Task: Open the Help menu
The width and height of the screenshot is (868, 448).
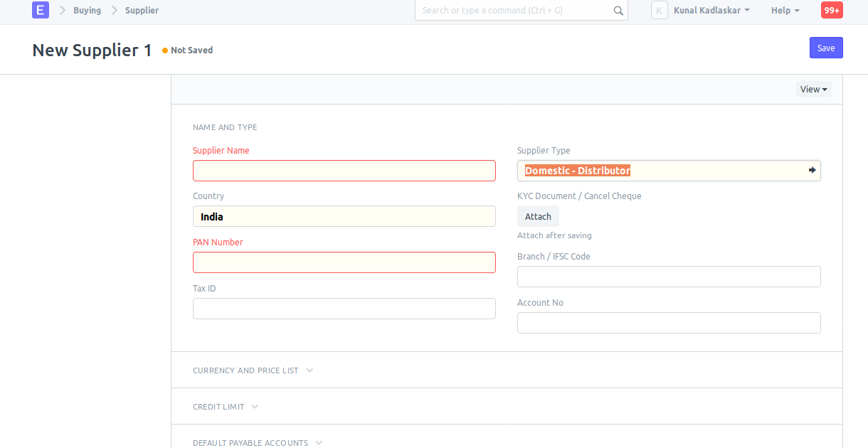Action: click(x=785, y=10)
